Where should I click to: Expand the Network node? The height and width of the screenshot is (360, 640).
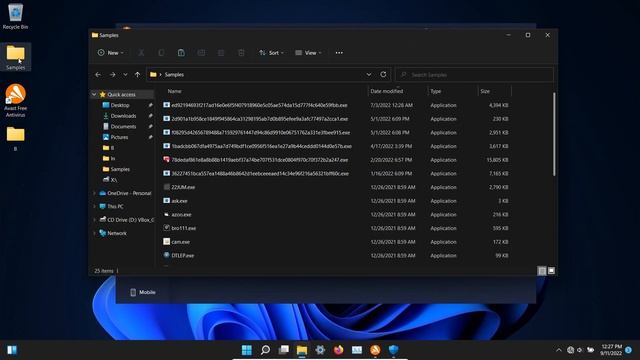tap(94, 233)
